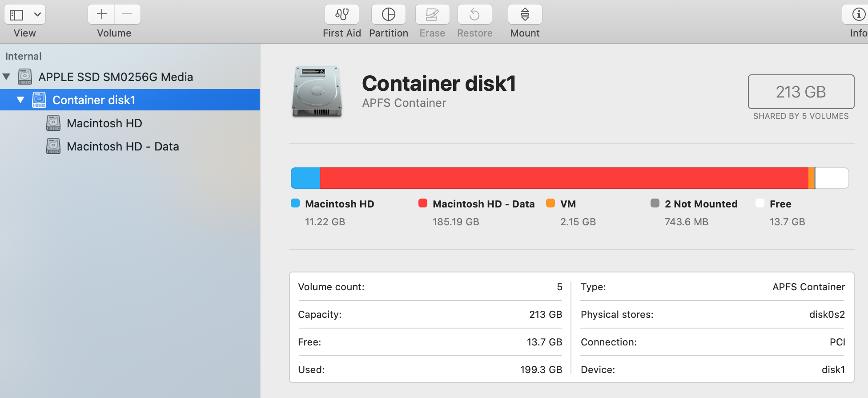Click the 'Internal' sidebar section header
Screen dimensions: 868x398
point(23,56)
